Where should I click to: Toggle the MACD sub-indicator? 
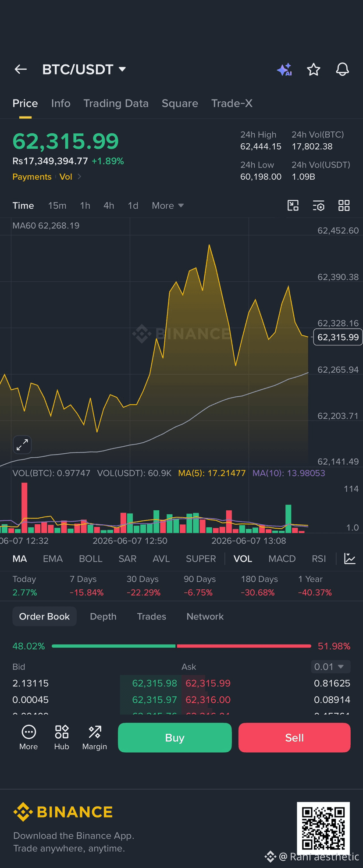pyautogui.click(x=282, y=559)
